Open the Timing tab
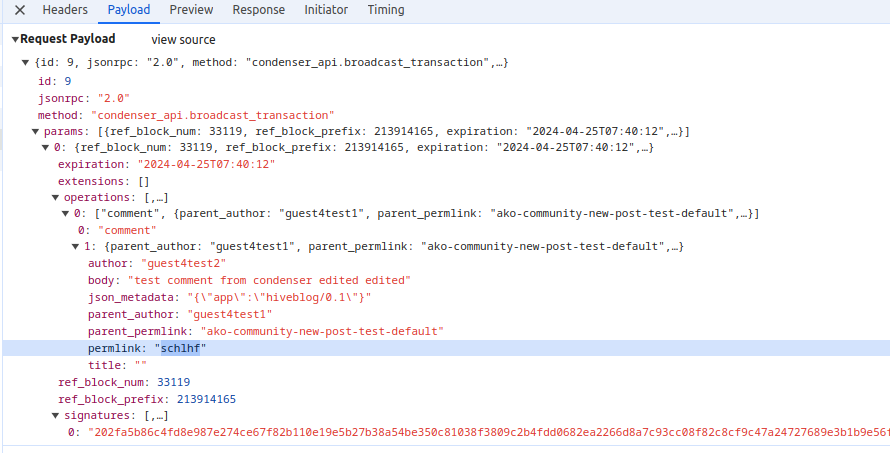 (385, 10)
